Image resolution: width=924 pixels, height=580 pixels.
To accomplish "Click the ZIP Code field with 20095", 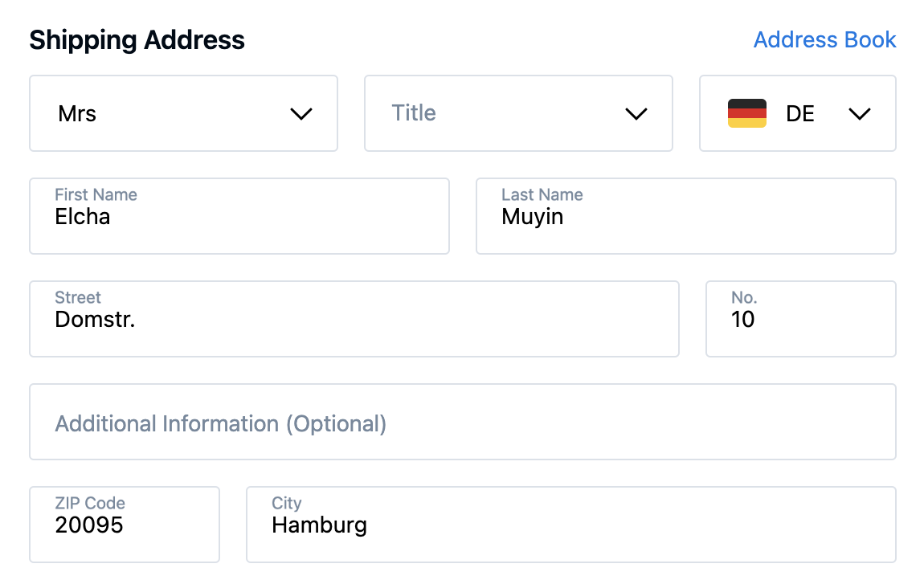I will 124,525.
